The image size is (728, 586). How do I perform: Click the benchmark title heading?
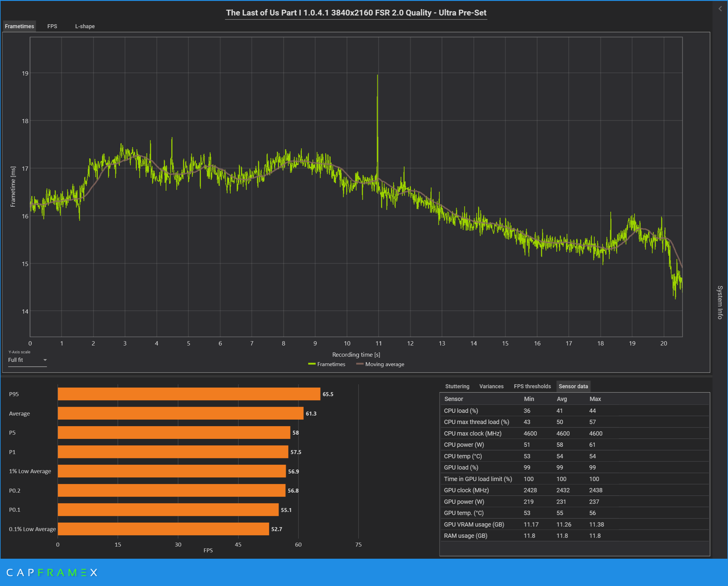(x=356, y=13)
